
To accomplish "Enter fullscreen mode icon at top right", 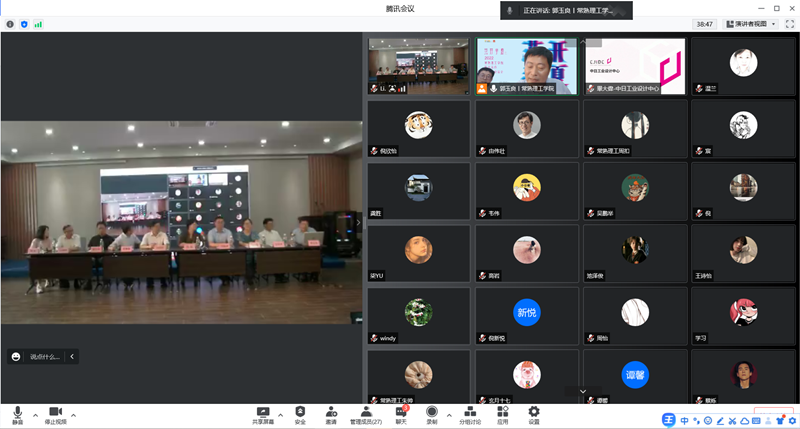I will coord(790,24).
